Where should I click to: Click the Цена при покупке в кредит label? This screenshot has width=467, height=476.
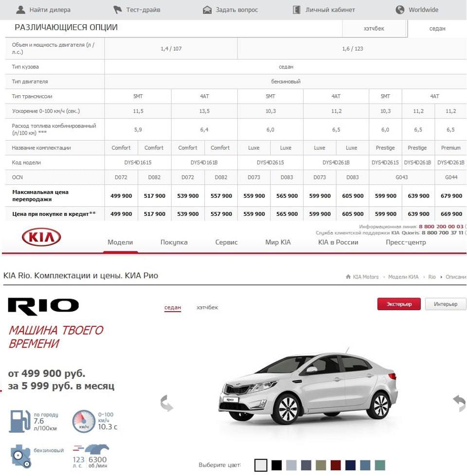(x=54, y=214)
